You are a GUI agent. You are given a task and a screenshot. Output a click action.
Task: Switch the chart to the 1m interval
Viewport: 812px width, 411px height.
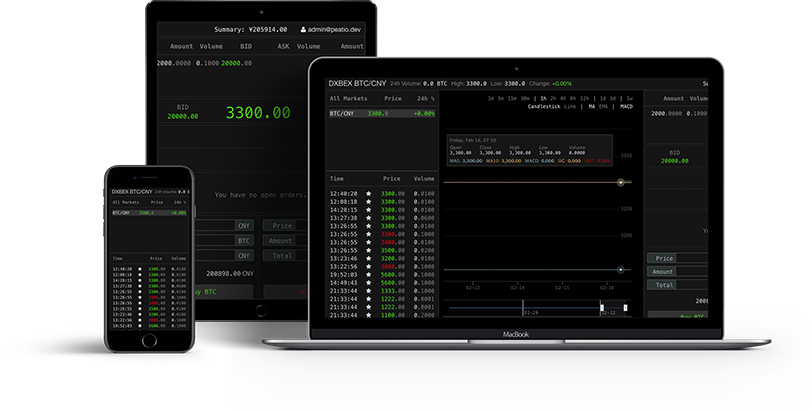pyautogui.click(x=490, y=98)
